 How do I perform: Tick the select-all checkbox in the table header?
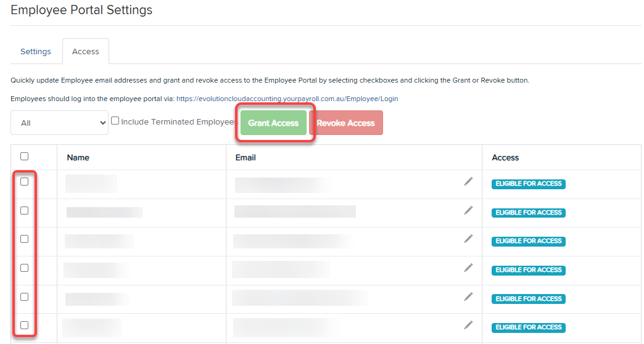click(25, 157)
